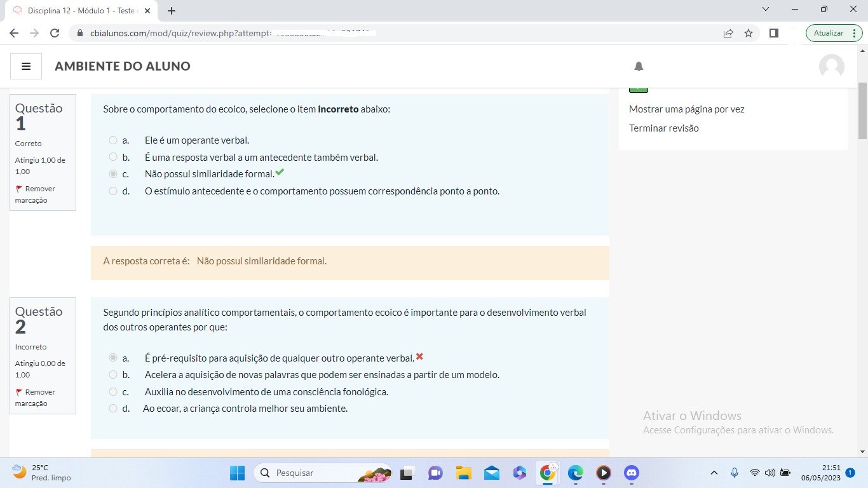Open a new browser tab

(x=172, y=11)
